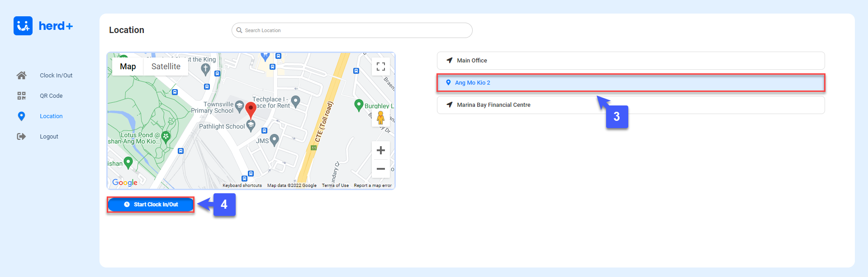The width and height of the screenshot is (868, 277).
Task: Switch map to Satellite view
Action: pyautogui.click(x=166, y=67)
